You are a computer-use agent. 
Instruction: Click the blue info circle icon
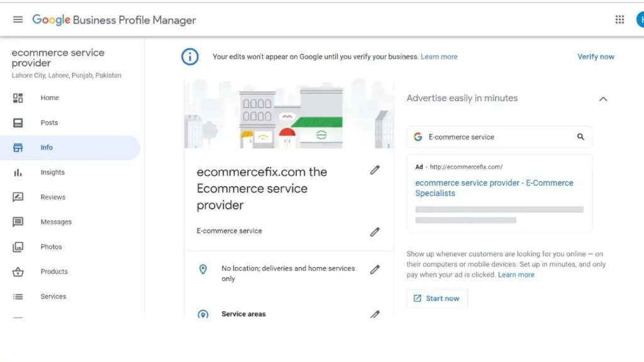pos(190,57)
